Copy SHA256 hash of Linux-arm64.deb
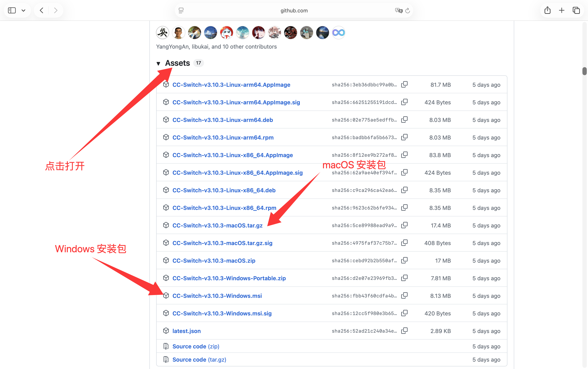 pyautogui.click(x=404, y=120)
